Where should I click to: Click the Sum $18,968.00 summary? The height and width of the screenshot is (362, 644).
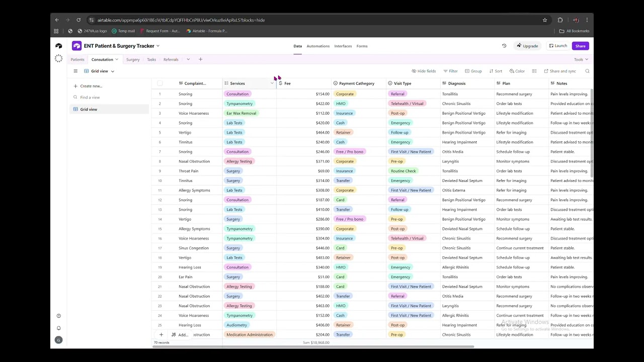click(316, 342)
